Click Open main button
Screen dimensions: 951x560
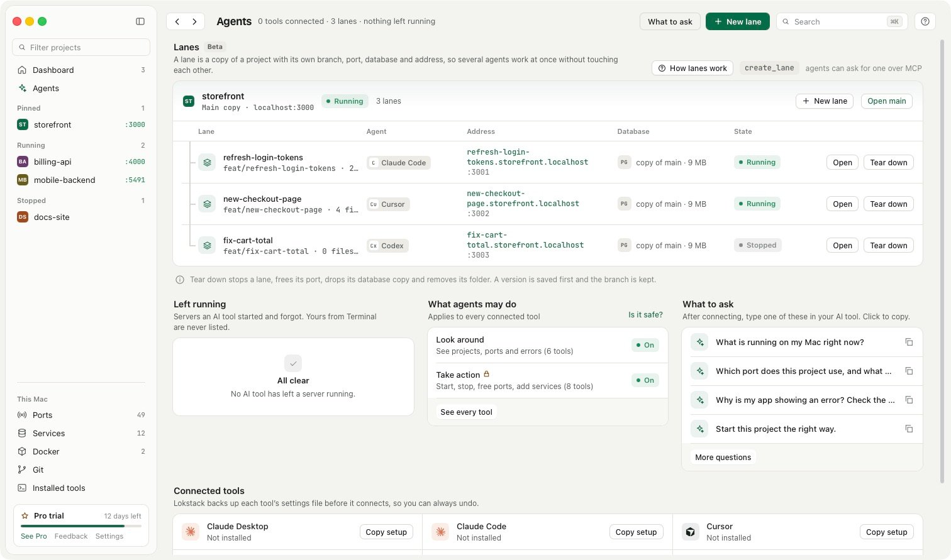point(887,101)
